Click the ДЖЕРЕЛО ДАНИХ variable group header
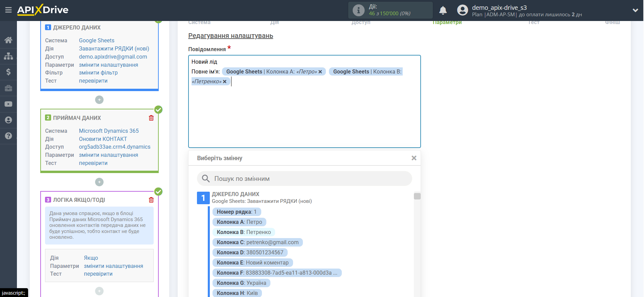The height and width of the screenshot is (297, 644). (x=236, y=194)
